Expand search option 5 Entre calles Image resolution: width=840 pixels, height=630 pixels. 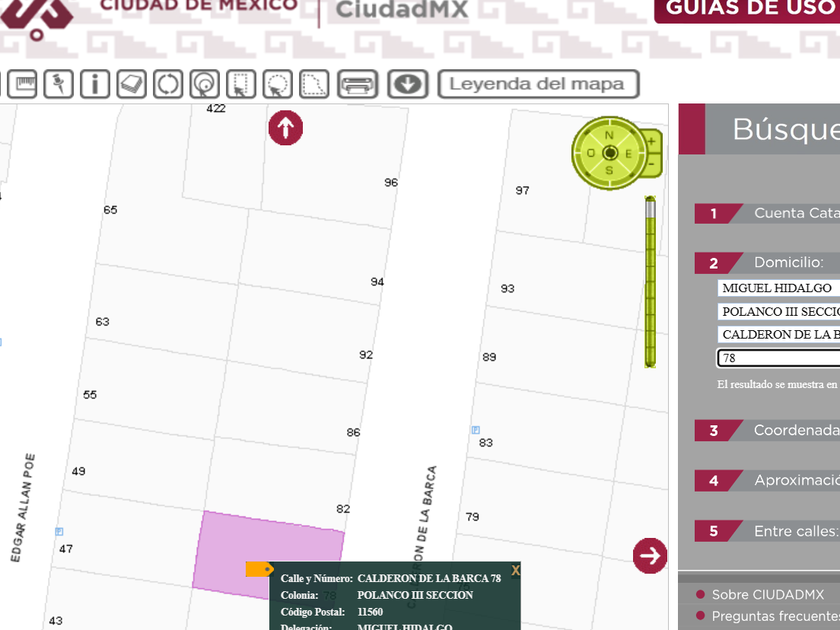coord(767,531)
